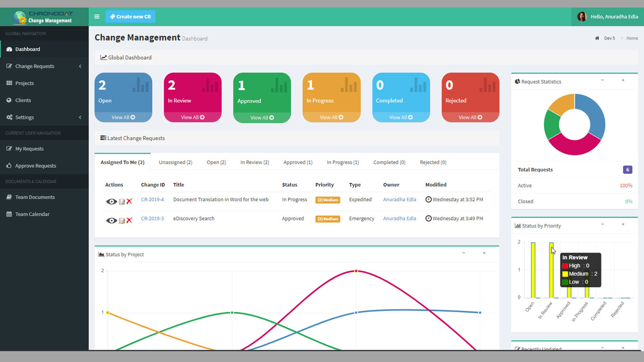Click the Chronodat Change Management logo
Screen dimensions: 644x362
point(44,17)
